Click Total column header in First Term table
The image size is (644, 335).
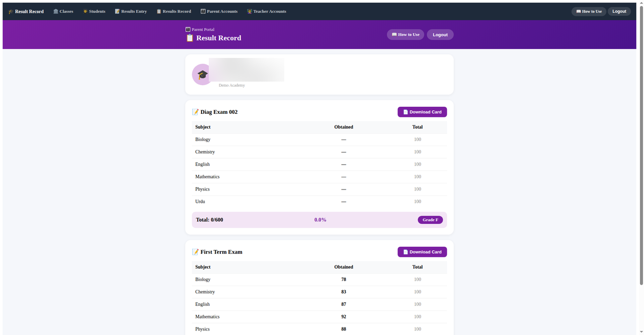pos(418,267)
